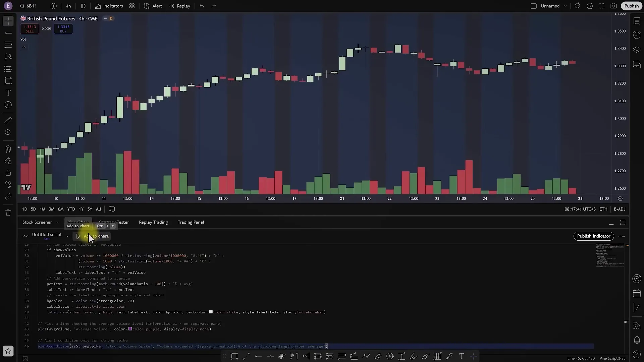644x362 pixels.
Task: Open the time axis settings gear
Action: [x=620, y=198]
